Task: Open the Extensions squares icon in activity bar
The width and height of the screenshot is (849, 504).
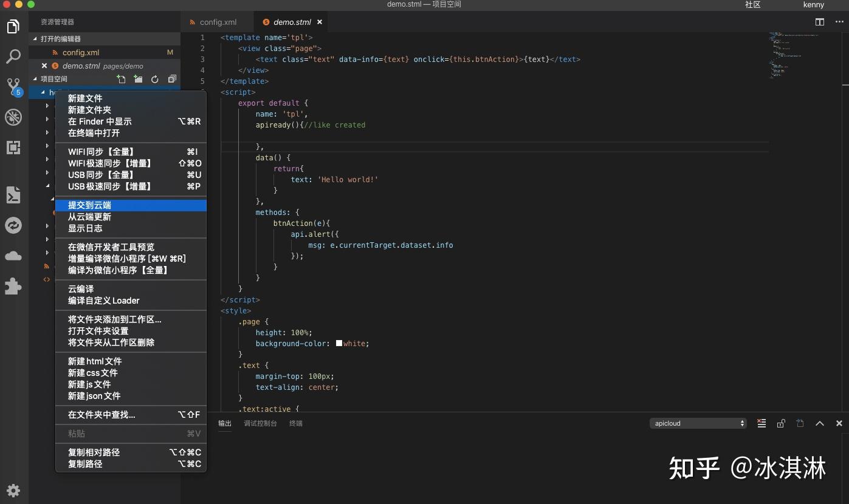Action: 13,147
